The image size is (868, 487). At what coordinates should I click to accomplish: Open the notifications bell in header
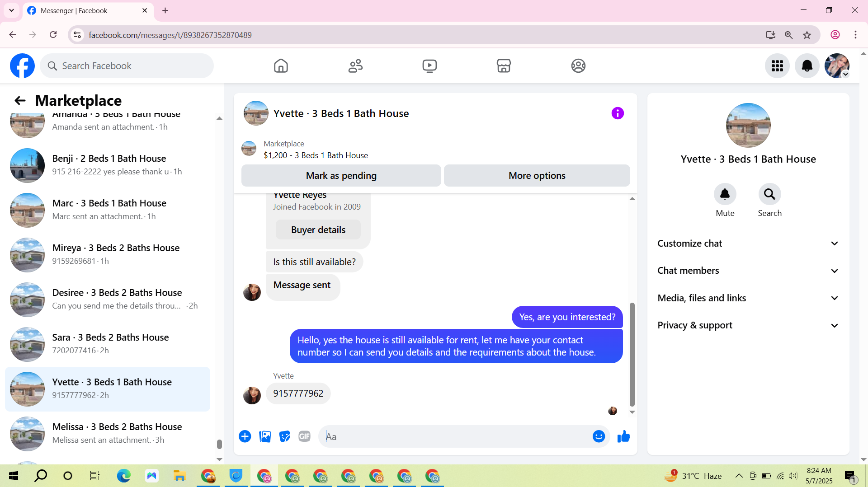tap(807, 66)
